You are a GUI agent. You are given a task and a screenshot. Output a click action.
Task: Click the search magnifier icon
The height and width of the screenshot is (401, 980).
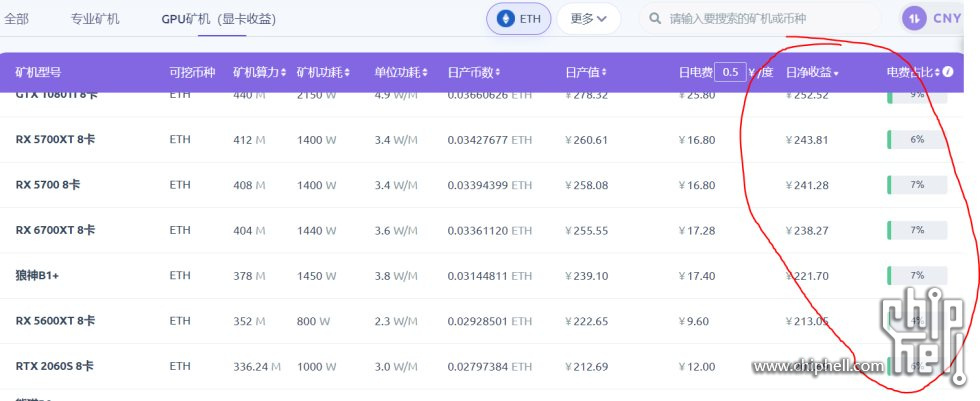pos(655,19)
